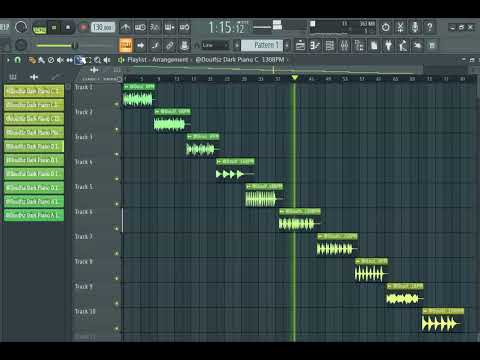Open clip menu of the Track 4 audio clip
This screenshot has width=480, height=360.
[x=219, y=162]
